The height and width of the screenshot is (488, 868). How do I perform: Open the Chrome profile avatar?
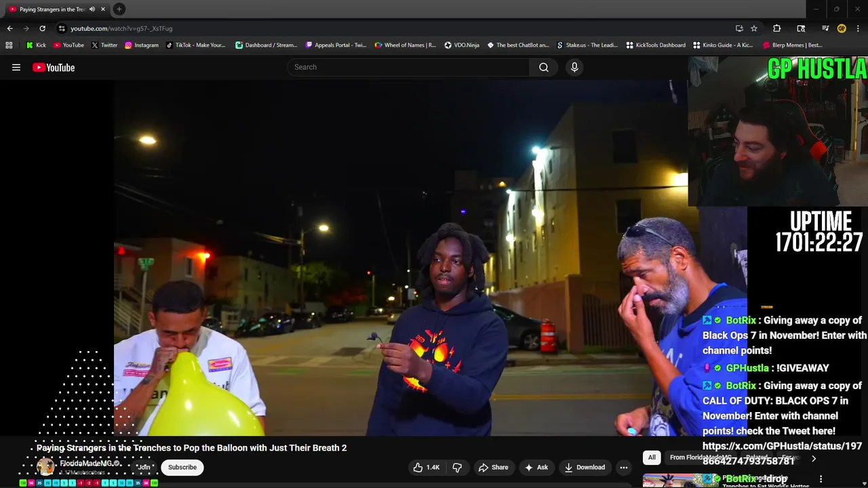(842, 28)
